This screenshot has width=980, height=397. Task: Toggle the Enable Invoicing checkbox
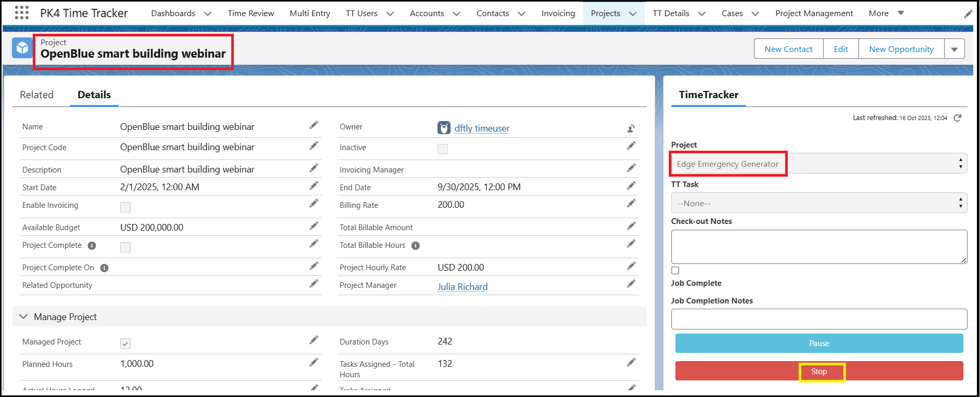point(125,207)
